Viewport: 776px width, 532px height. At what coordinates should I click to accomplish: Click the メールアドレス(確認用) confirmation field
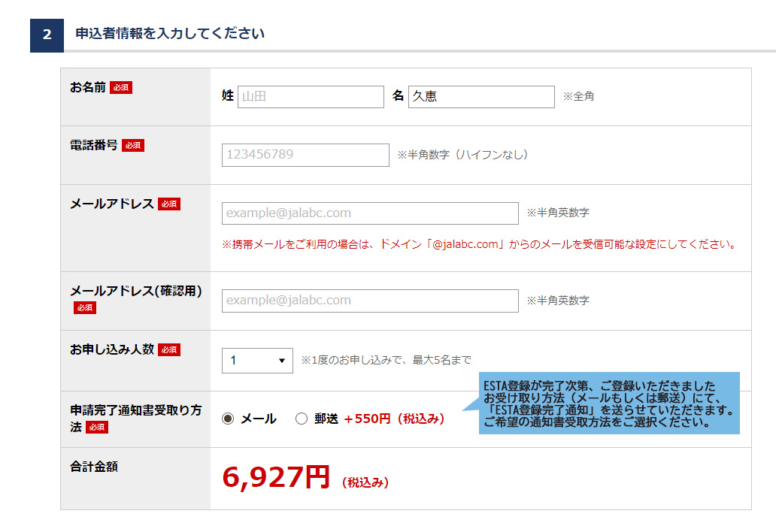pyautogui.click(x=370, y=301)
